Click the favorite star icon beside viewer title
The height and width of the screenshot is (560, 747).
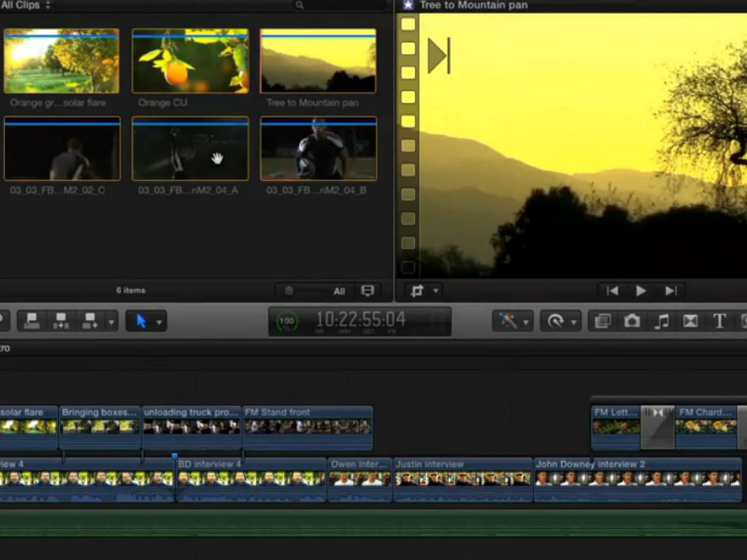(x=409, y=5)
